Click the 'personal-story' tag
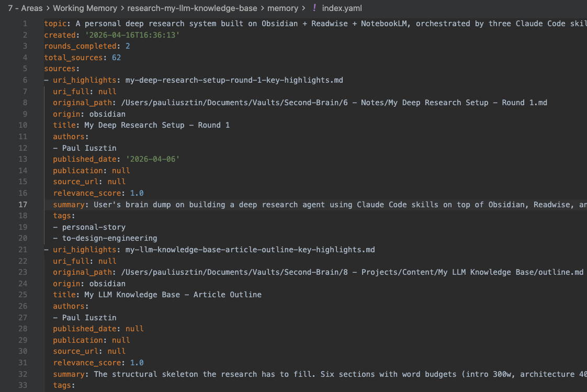Viewport: 587px width, 392px height. tap(94, 227)
